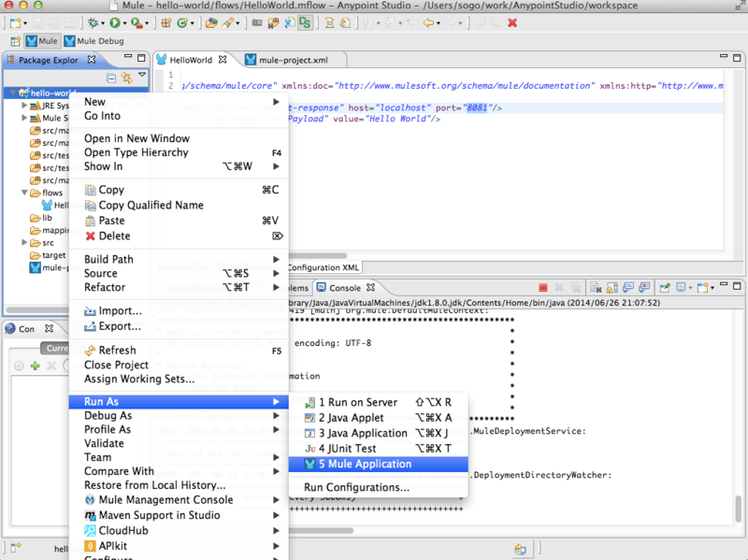Image resolution: width=748 pixels, height=560 pixels.
Task: Open Run Configurations... from submenu
Action: [379, 487]
